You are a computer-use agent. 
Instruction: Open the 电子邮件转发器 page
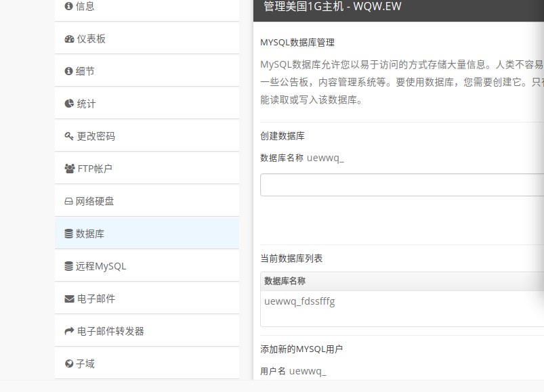click(147, 331)
